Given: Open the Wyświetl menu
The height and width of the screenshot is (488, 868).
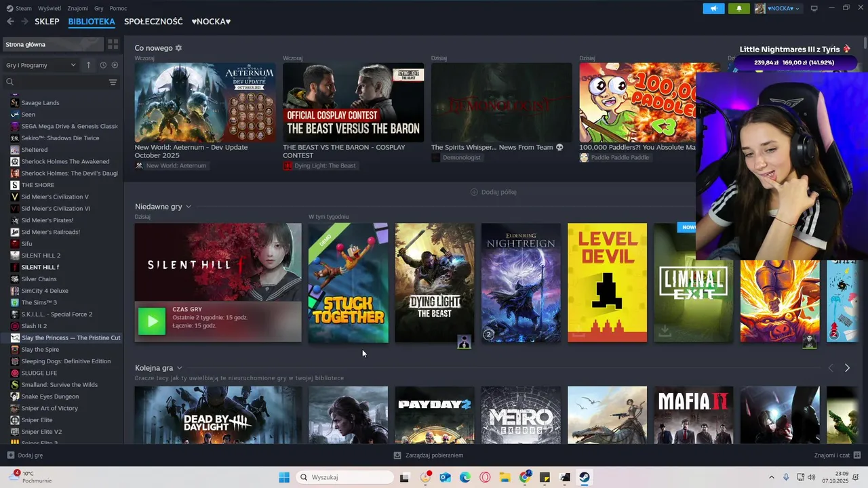Looking at the screenshot, I should click(x=50, y=8).
